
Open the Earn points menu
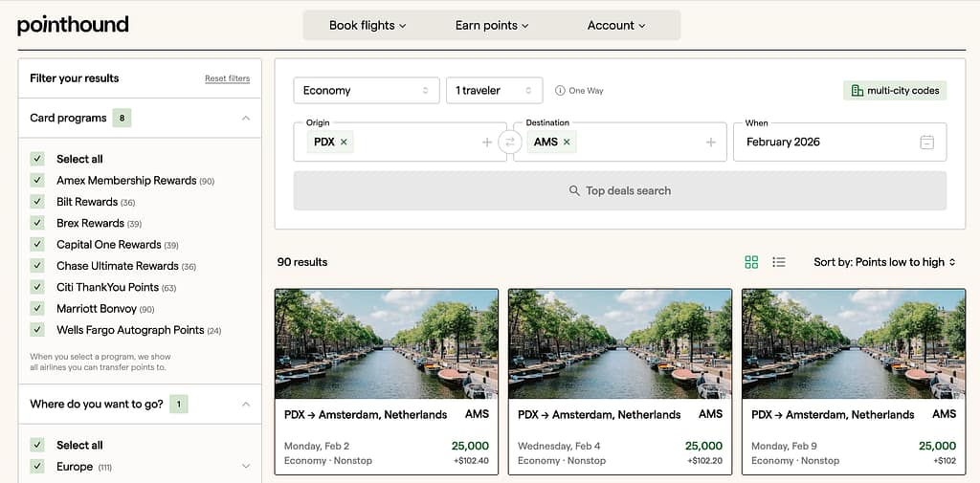[492, 25]
